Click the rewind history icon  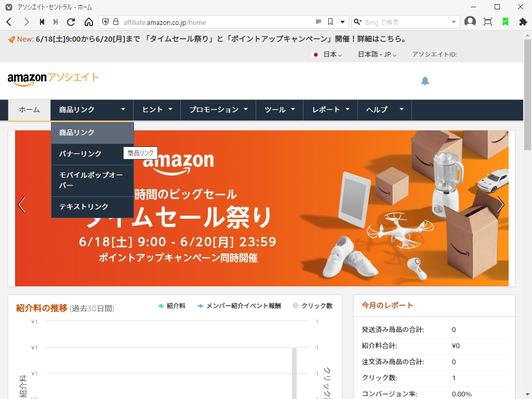[x=42, y=22]
